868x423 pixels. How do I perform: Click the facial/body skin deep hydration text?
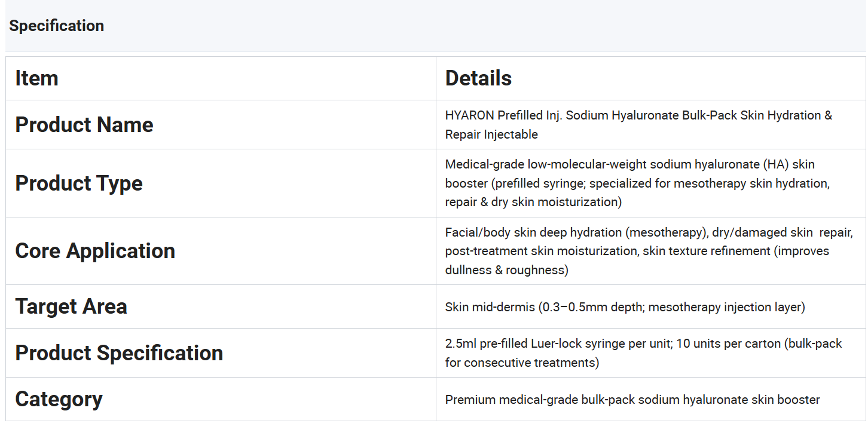pyautogui.click(x=649, y=251)
